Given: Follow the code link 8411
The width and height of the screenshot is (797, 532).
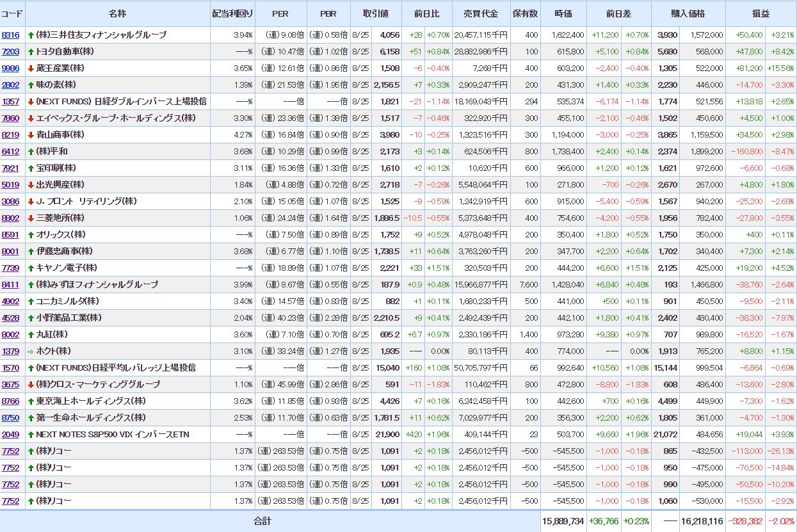Looking at the screenshot, I should point(10,284).
